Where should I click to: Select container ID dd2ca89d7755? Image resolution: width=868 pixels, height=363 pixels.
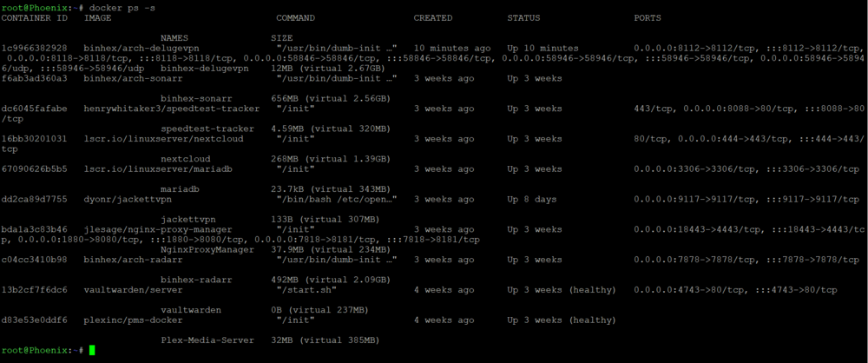[x=35, y=199]
